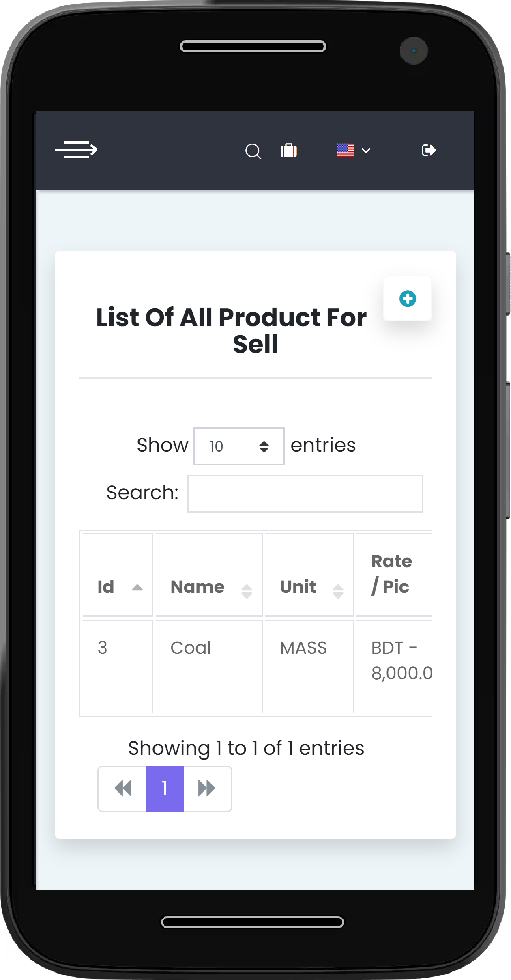This screenshot has height=980, width=511.
Task: Go to next page with double-right arrows
Action: pyautogui.click(x=207, y=788)
